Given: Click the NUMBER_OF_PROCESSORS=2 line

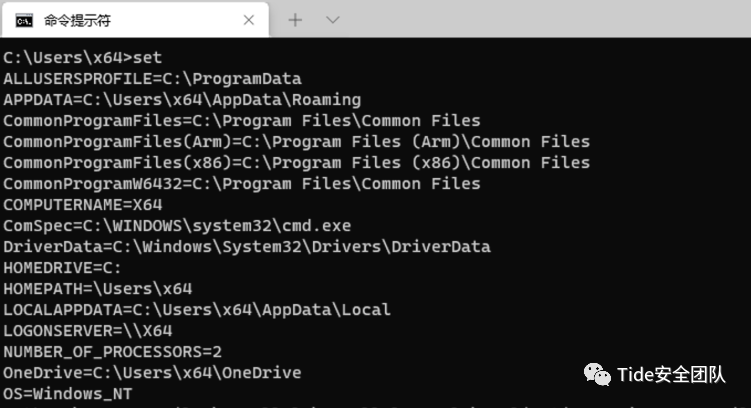Looking at the screenshot, I should pyautogui.click(x=113, y=352).
